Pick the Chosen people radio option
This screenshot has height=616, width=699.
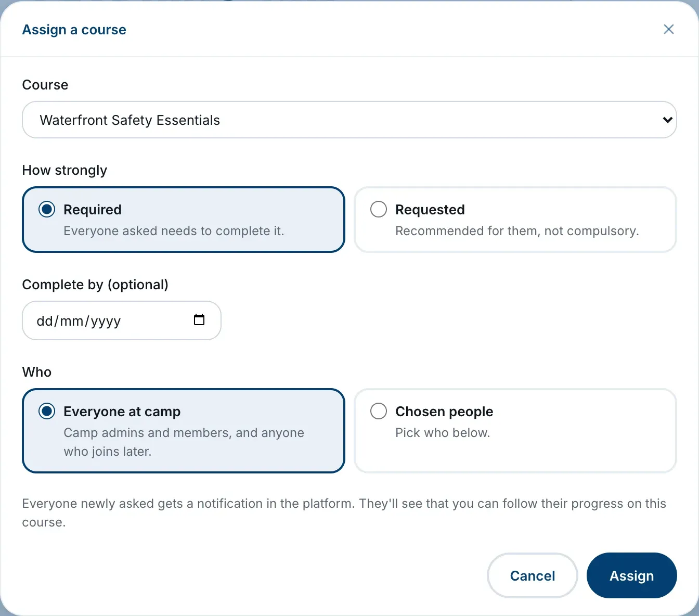coord(379,411)
